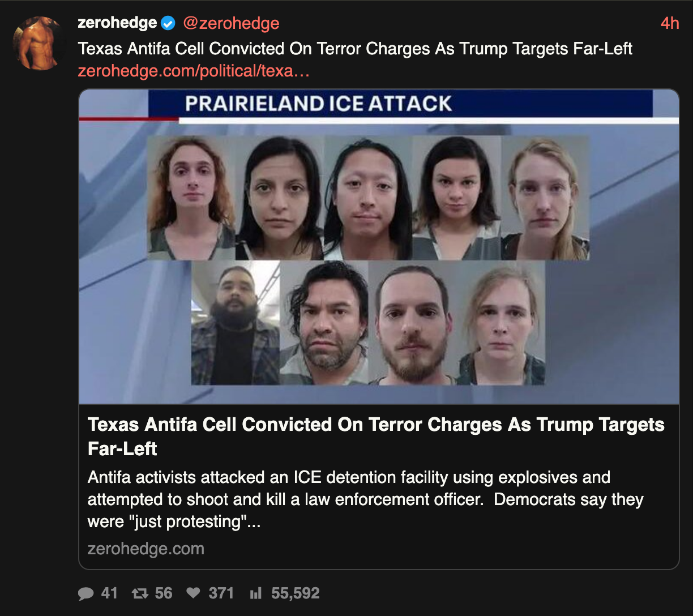The width and height of the screenshot is (693, 616).
Task: Like the post with the heart icon
Action: click(194, 593)
